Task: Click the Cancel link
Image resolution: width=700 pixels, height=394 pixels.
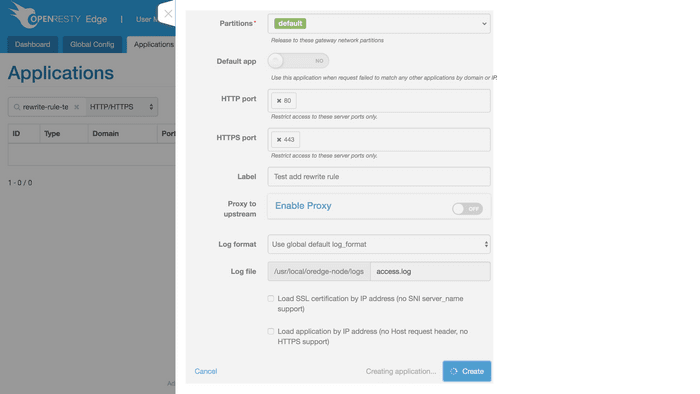Action: click(x=206, y=371)
